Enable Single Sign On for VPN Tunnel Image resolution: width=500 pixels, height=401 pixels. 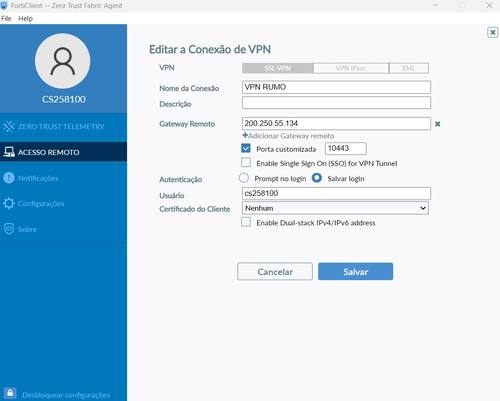246,162
